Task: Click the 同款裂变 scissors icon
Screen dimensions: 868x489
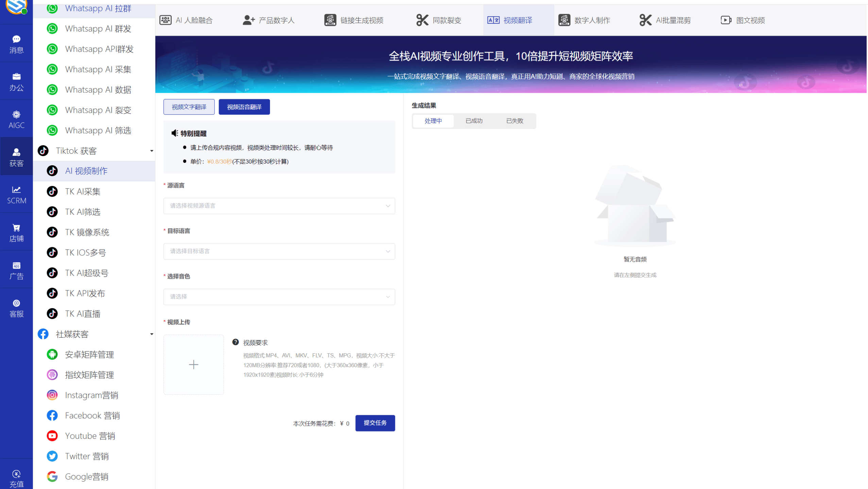Action: point(422,20)
